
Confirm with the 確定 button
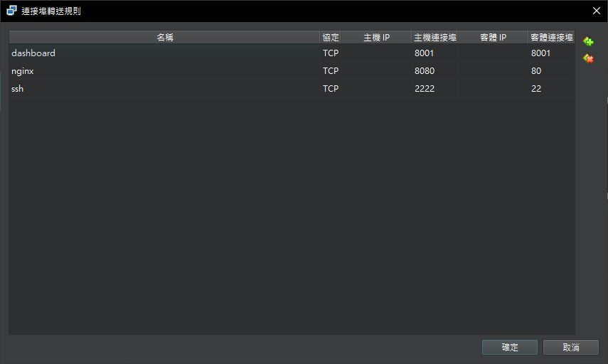tap(509, 348)
